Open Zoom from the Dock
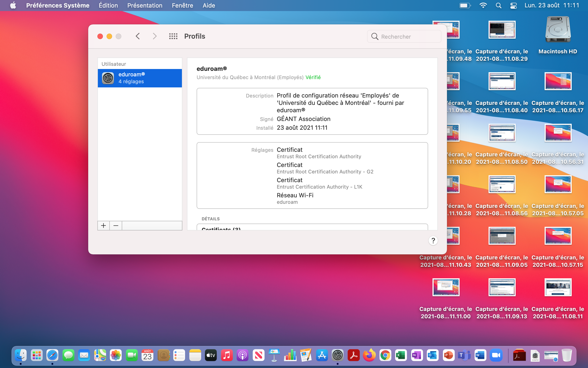 coord(496,355)
